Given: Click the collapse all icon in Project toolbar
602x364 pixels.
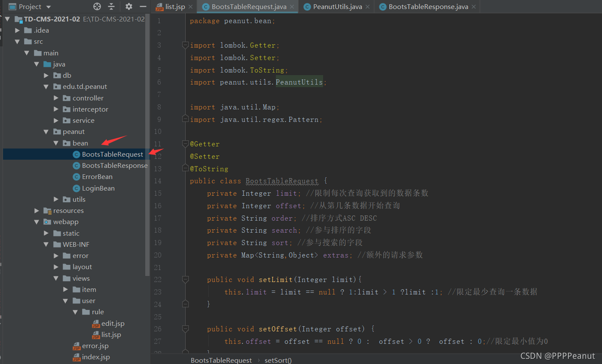Looking at the screenshot, I should click(111, 6).
